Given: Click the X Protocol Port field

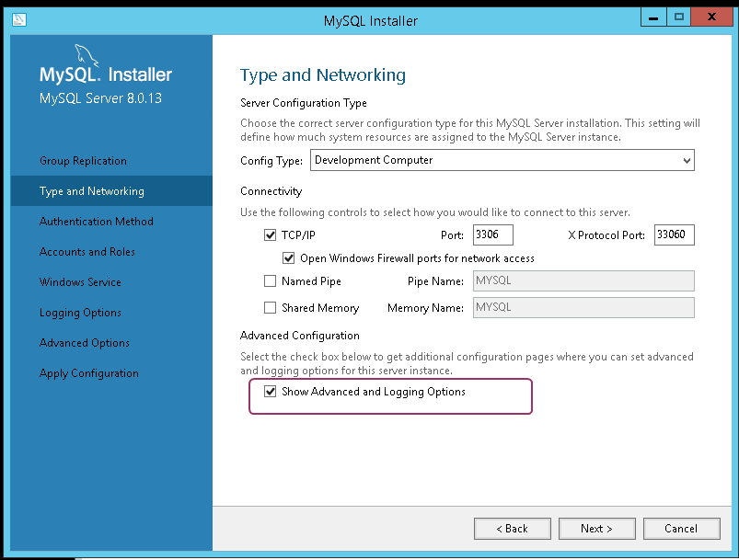Looking at the screenshot, I should click(x=674, y=234).
